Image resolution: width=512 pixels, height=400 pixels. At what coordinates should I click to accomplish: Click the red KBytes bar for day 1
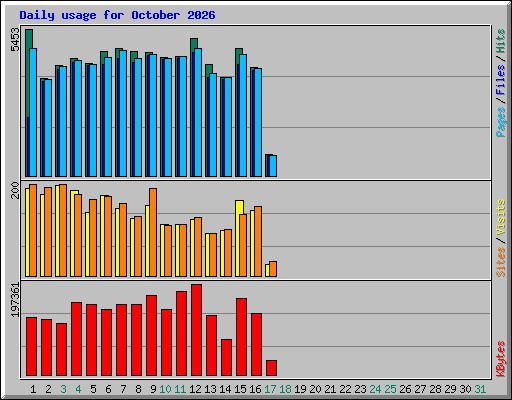click(x=31, y=347)
